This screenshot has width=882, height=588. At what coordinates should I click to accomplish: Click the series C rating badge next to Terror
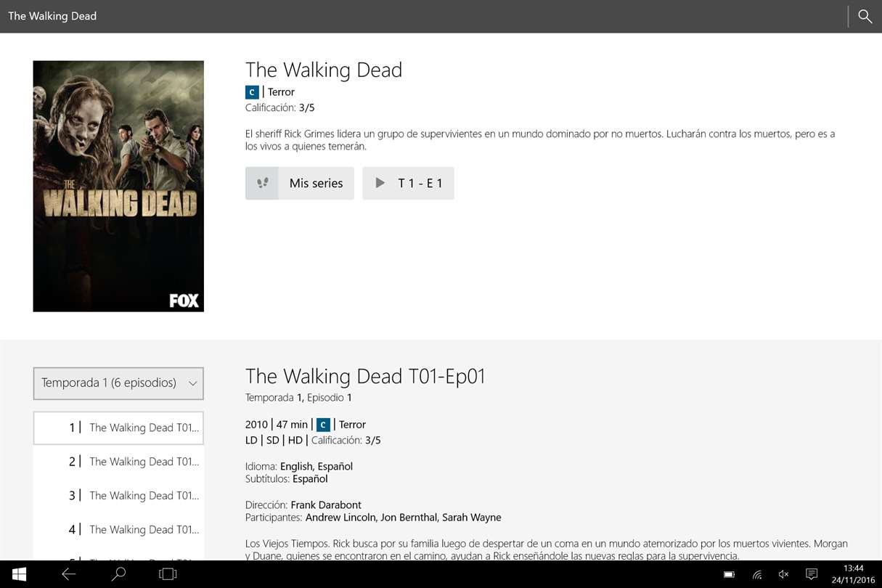pyautogui.click(x=252, y=92)
